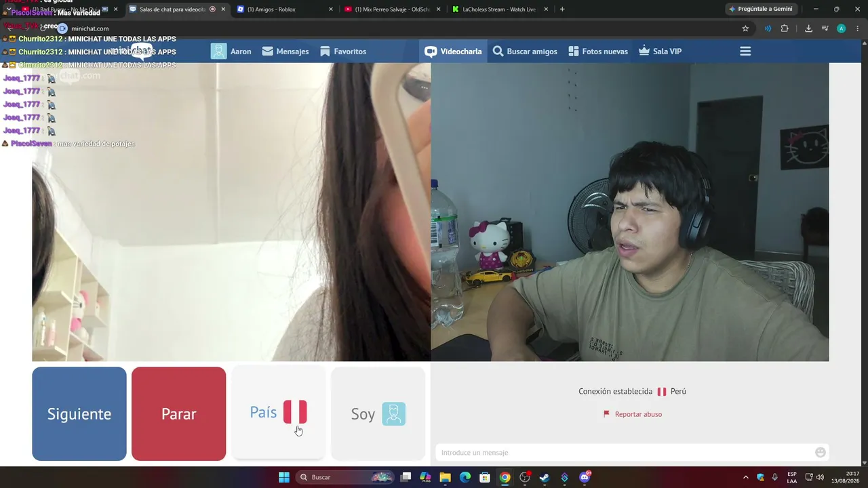The height and width of the screenshot is (488, 868).
Task: Open the Windows Start menu
Action: pos(284,477)
